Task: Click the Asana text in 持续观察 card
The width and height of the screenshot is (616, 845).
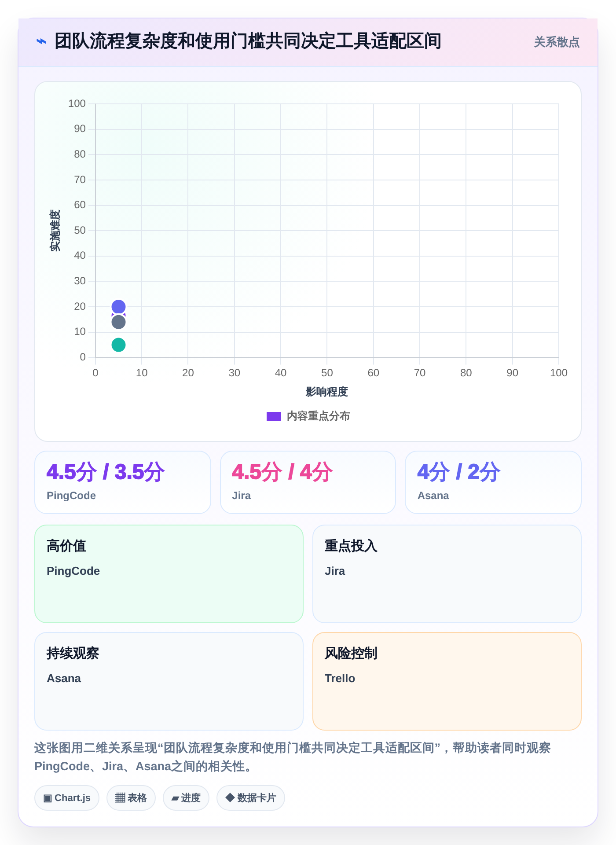Action: point(64,678)
